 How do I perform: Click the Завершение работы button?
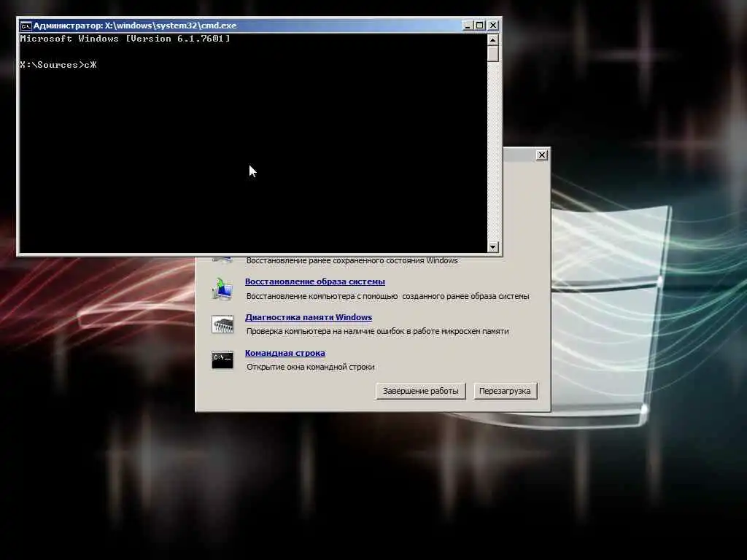click(421, 391)
